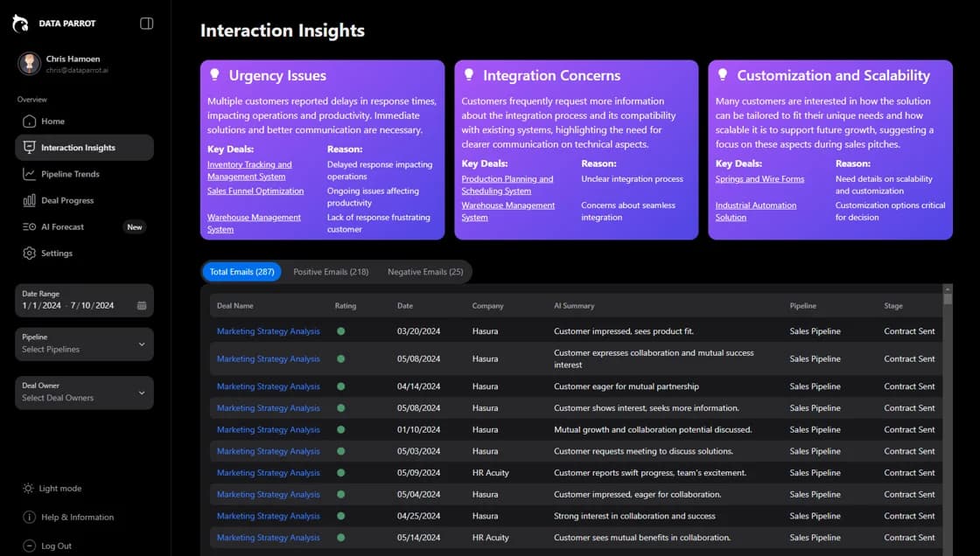Open the Negative Emails tab
Image resolution: width=980 pixels, height=556 pixels.
[x=425, y=272]
